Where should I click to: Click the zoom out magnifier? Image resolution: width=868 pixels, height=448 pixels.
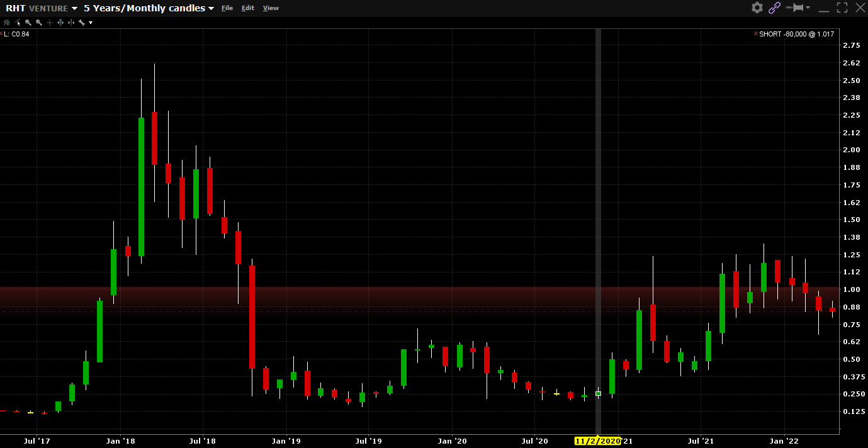pos(39,23)
